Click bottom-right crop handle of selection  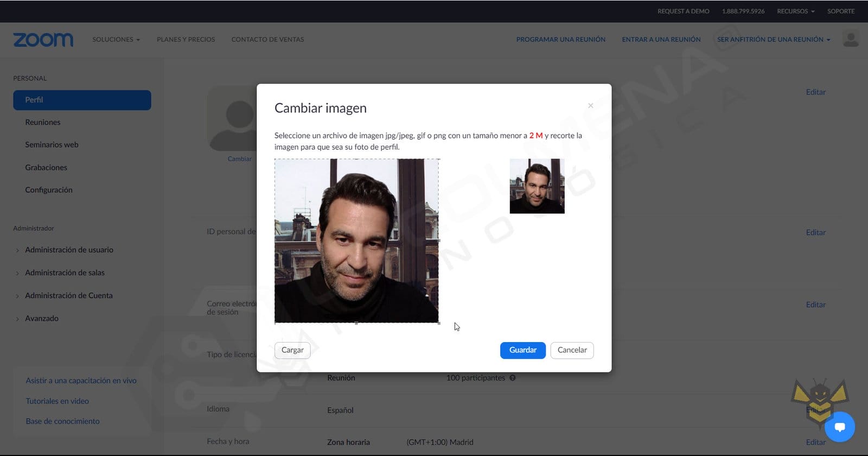[x=438, y=323]
